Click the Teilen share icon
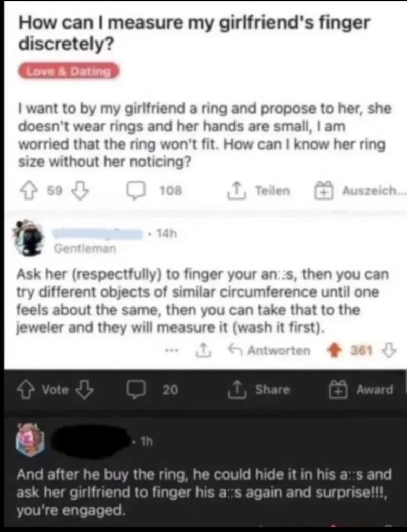The height and width of the screenshot is (532, 407). 259,191
